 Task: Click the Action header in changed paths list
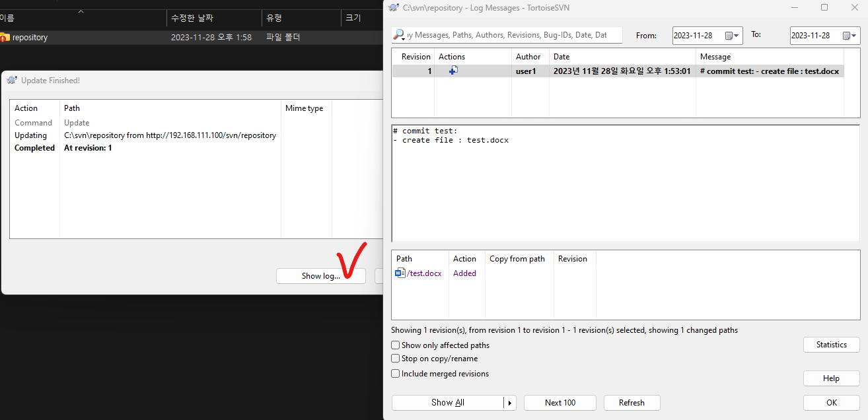pos(467,259)
